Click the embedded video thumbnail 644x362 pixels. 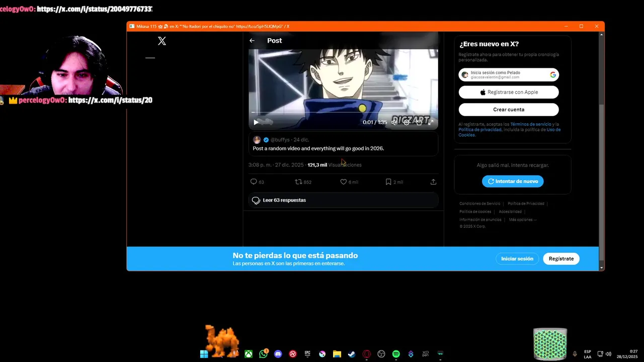point(343,80)
